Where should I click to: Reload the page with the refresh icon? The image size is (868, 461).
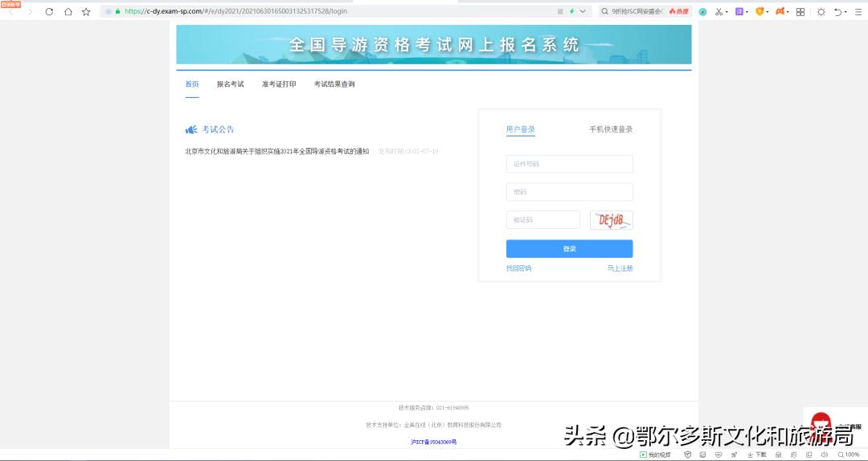(x=49, y=11)
